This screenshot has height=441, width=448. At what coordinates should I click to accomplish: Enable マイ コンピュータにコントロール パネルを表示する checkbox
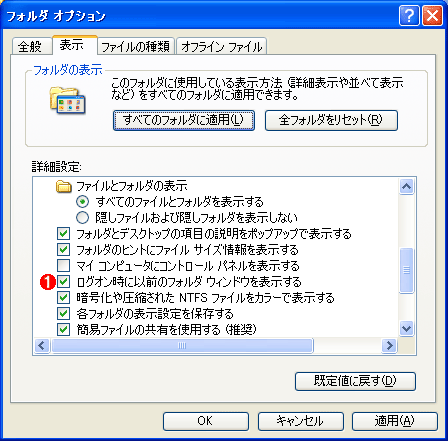tap(63, 266)
